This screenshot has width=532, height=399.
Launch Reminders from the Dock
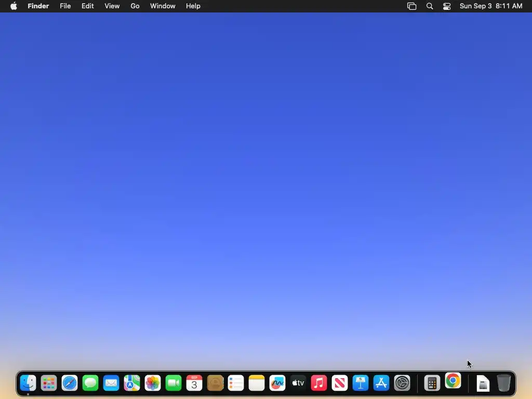pos(236,383)
